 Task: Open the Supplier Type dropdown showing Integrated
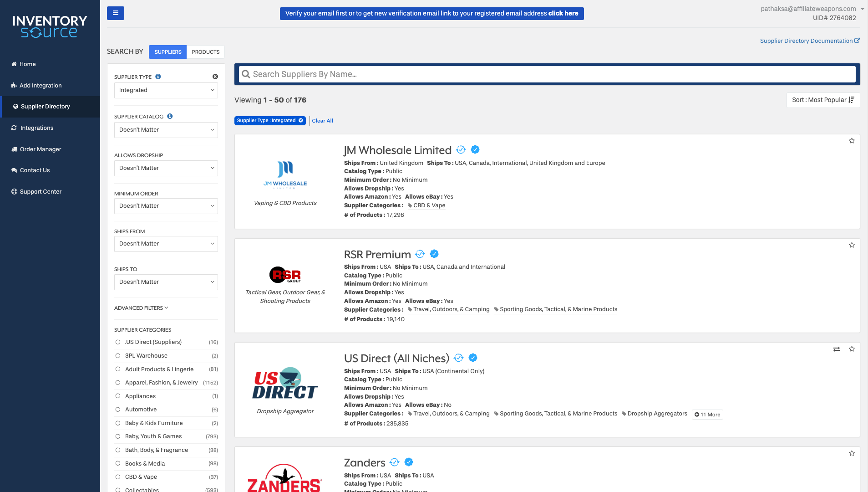[166, 90]
